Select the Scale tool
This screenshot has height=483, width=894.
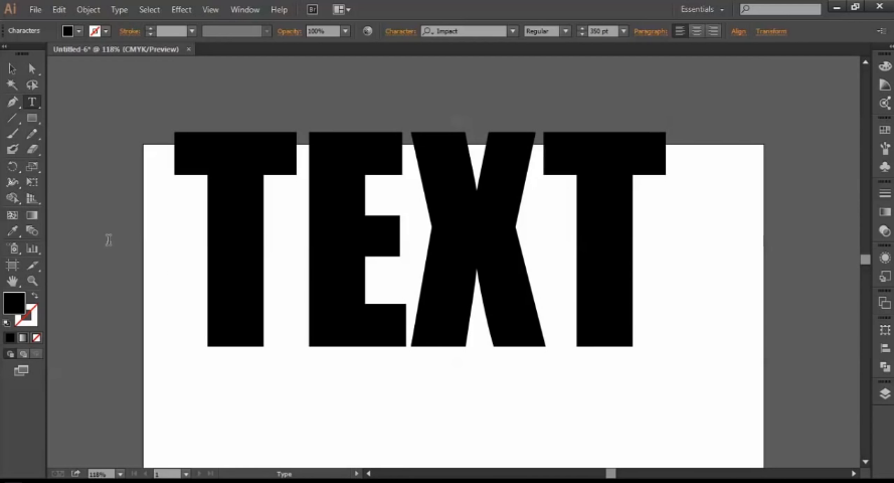click(x=32, y=167)
